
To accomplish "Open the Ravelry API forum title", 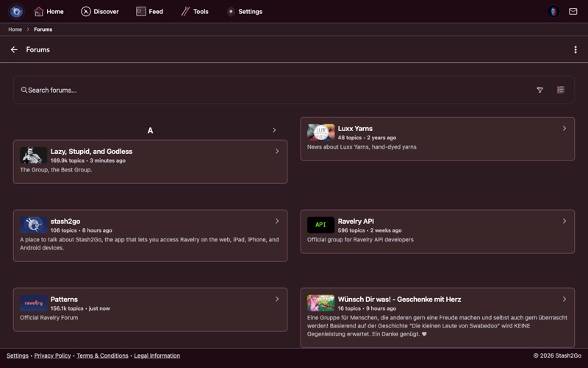I will coord(356,222).
